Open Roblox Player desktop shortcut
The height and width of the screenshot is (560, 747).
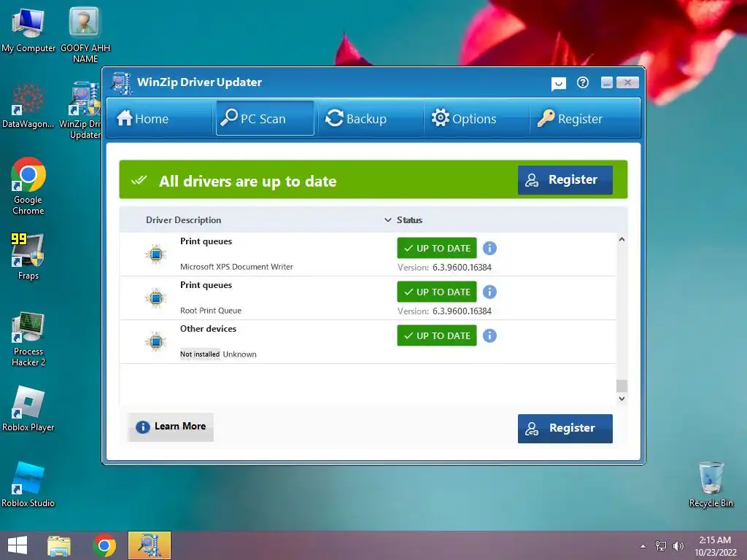(x=28, y=408)
